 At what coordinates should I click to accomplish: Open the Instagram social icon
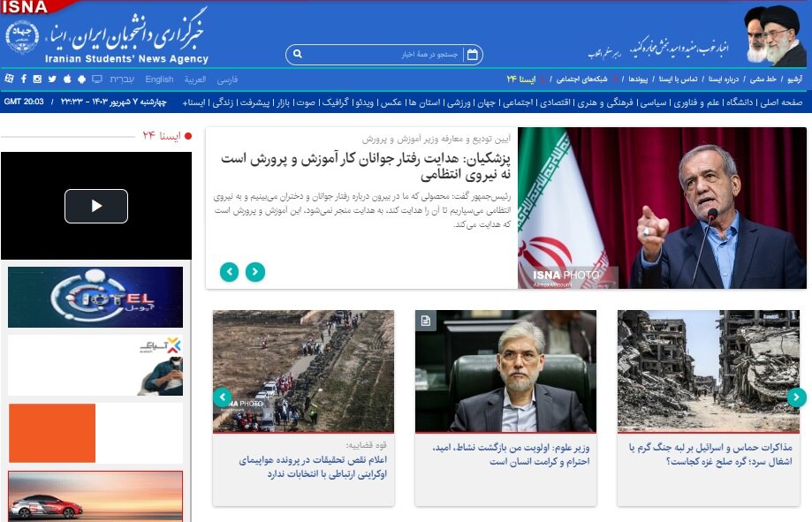(x=37, y=79)
